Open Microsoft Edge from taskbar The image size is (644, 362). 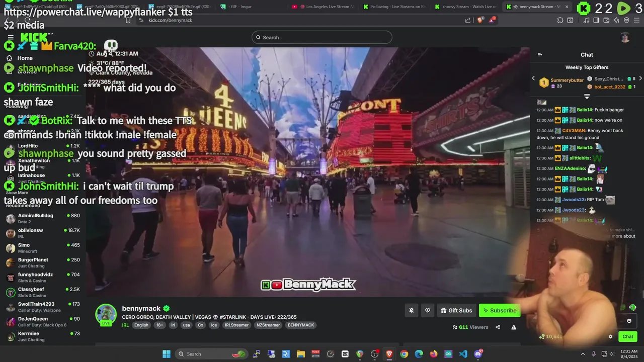point(419,354)
